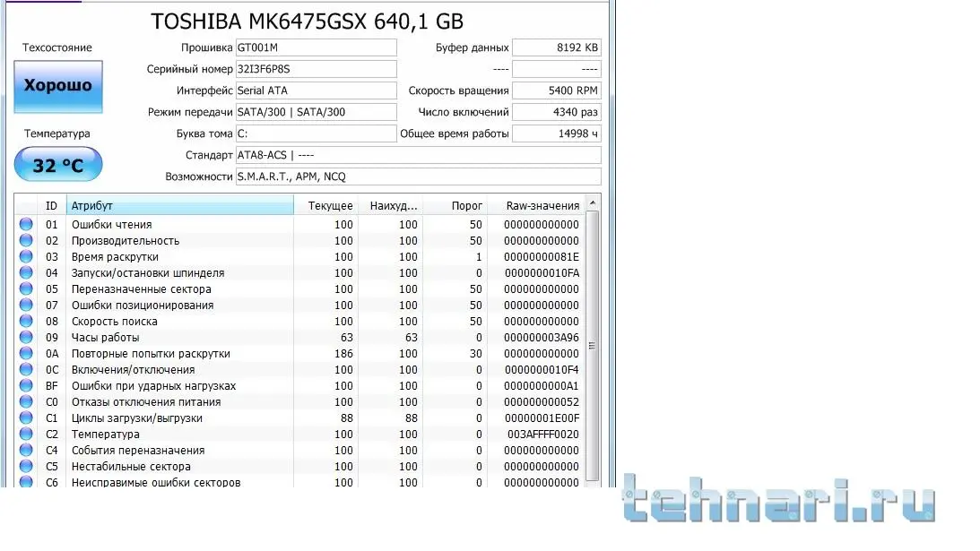980x551 pixels.
Task: Click the status circle for Циклы загрузки/выгрузки
Action: 26,418
